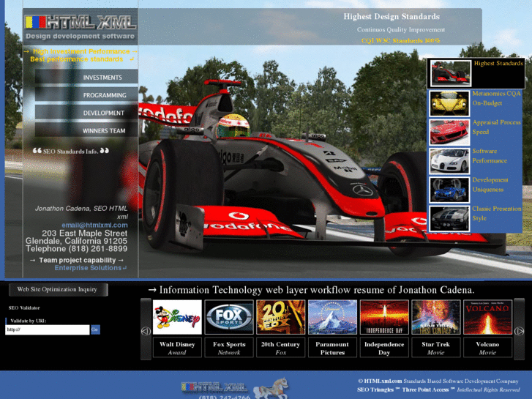Click Information Technology web layer workflow heading
Viewport: 532px width, 399px height.
[317, 290]
